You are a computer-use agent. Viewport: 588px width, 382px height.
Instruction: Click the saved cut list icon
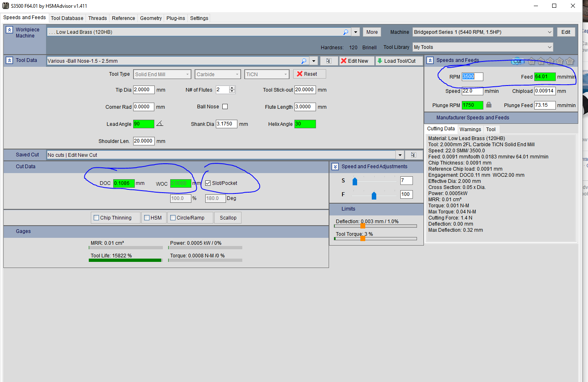413,155
